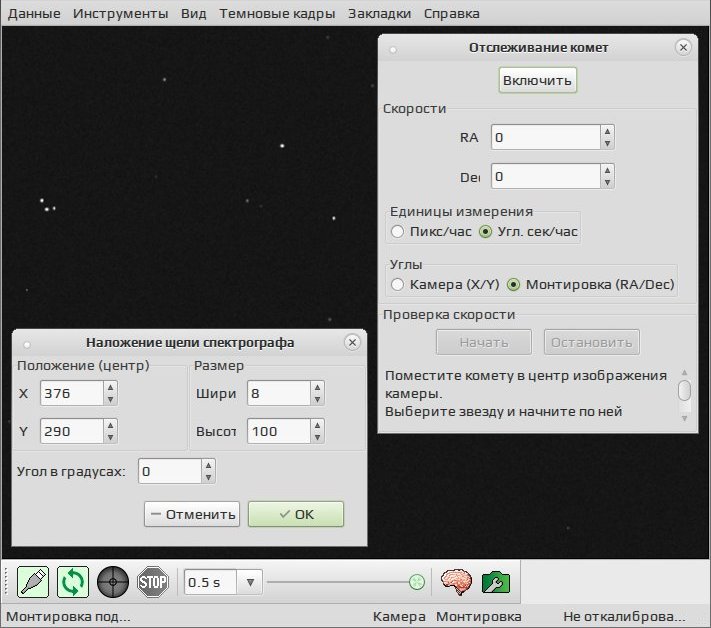Decrease RA speed with down arrow
This screenshot has height=628, width=711.
pos(607,144)
